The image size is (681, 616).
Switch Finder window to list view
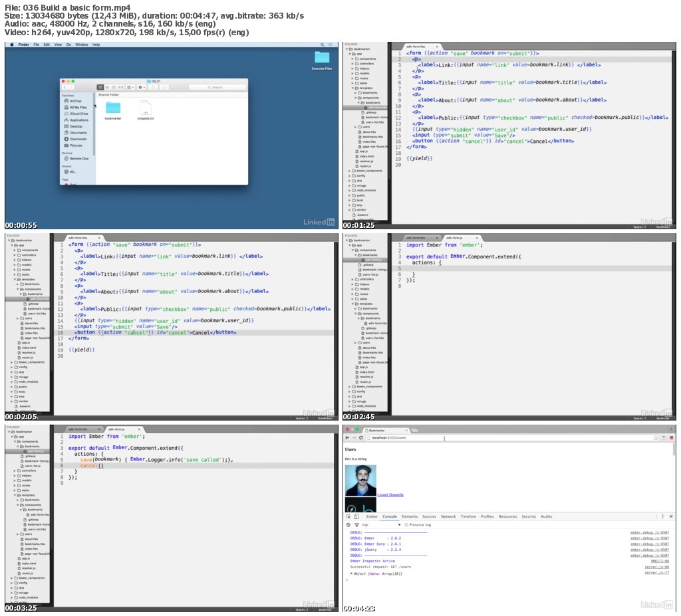(107, 87)
